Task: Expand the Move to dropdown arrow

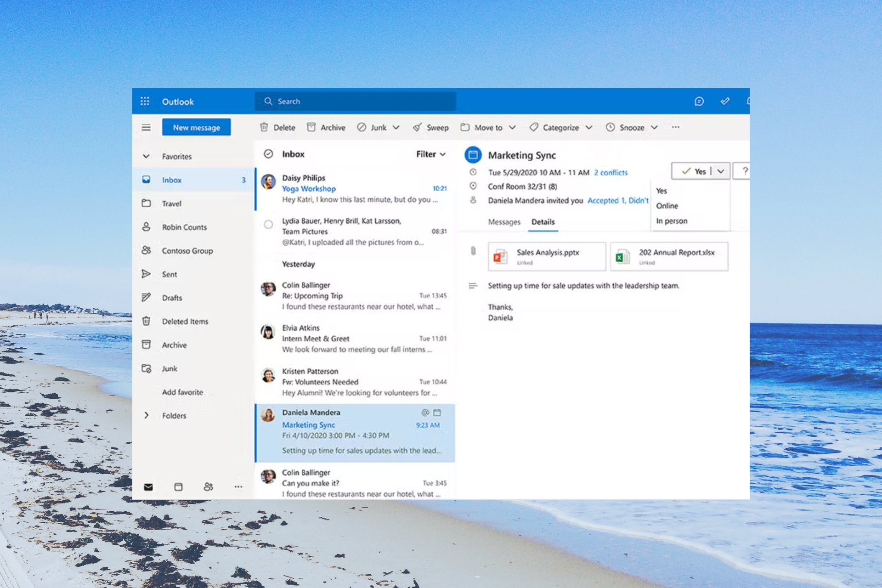Action: click(512, 127)
